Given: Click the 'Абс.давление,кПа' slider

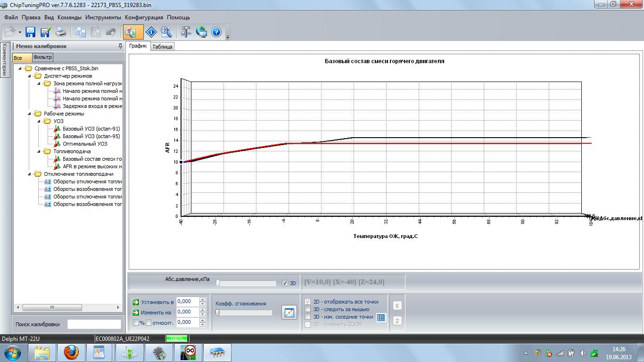Looking at the screenshot, I should point(246,283).
